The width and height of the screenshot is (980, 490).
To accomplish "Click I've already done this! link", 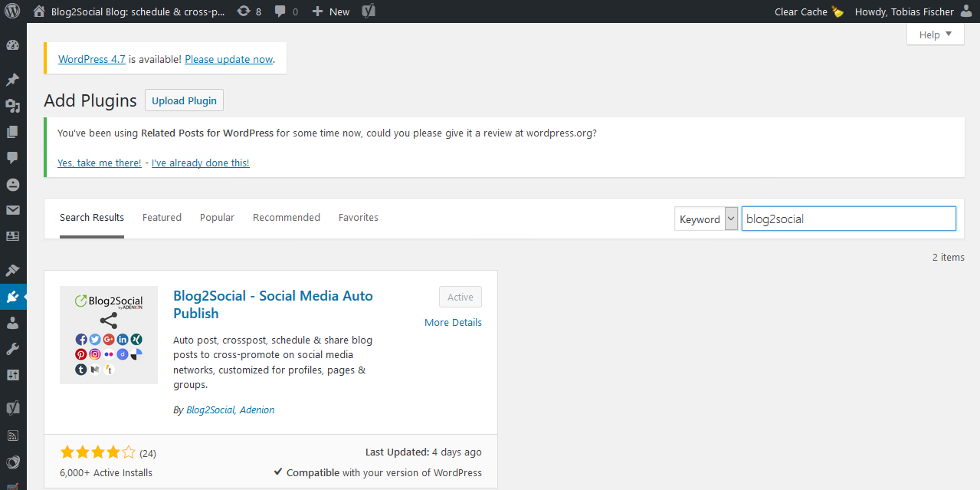I will pos(201,163).
